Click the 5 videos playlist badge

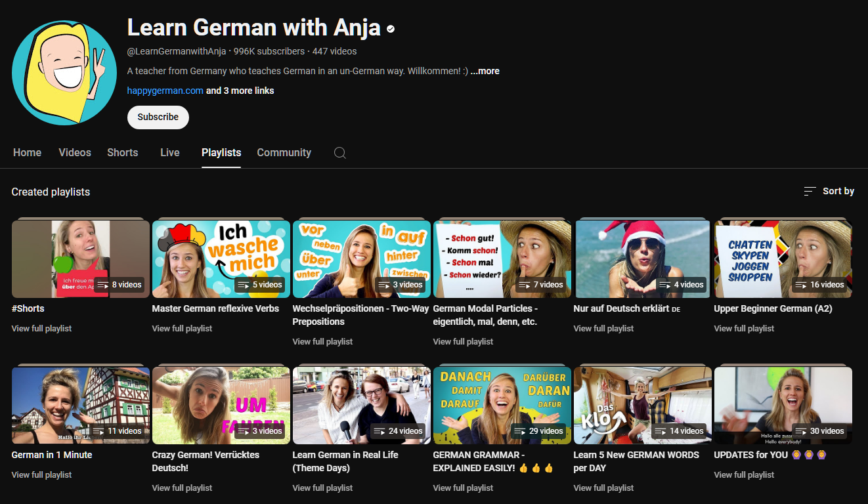pyautogui.click(x=260, y=285)
